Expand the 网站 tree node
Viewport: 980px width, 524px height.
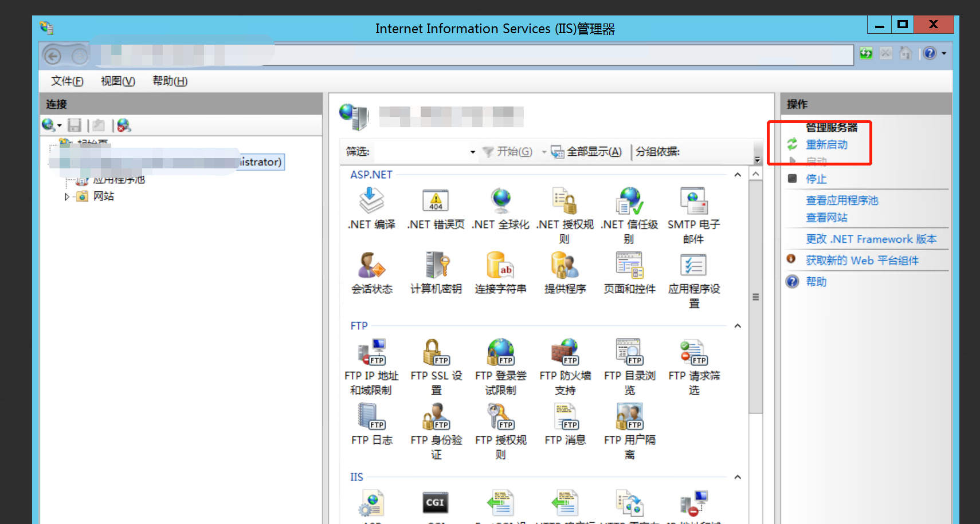[66, 196]
